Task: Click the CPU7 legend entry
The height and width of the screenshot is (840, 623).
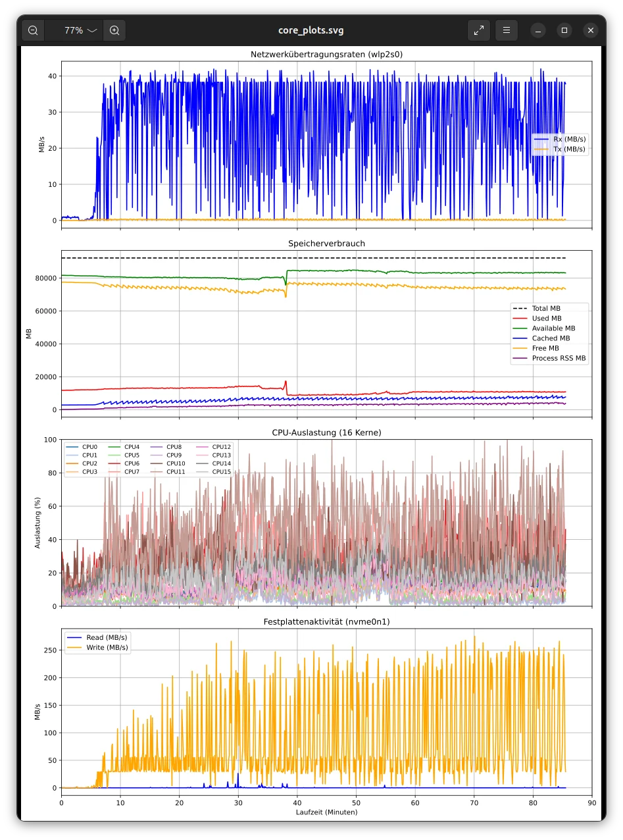Action: (x=124, y=471)
